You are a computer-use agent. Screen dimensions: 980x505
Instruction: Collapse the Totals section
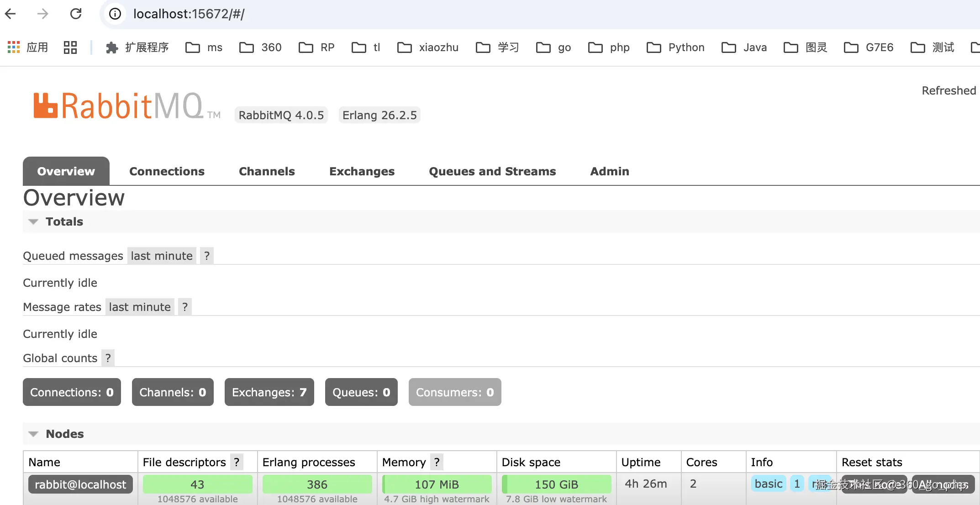(x=33, y=221)
